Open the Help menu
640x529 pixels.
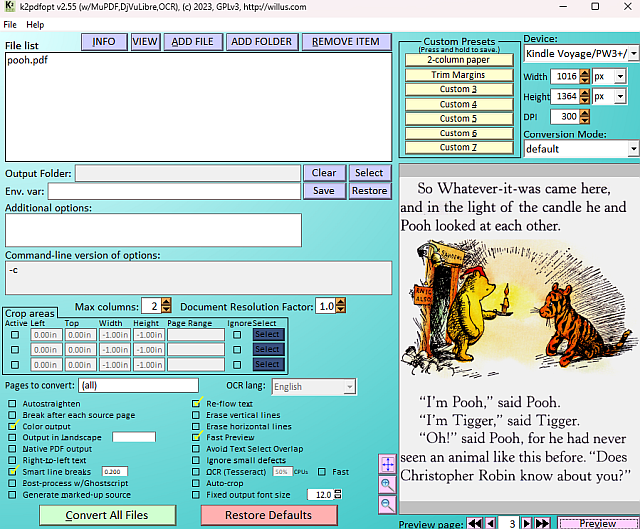click(x=35, y=24)
